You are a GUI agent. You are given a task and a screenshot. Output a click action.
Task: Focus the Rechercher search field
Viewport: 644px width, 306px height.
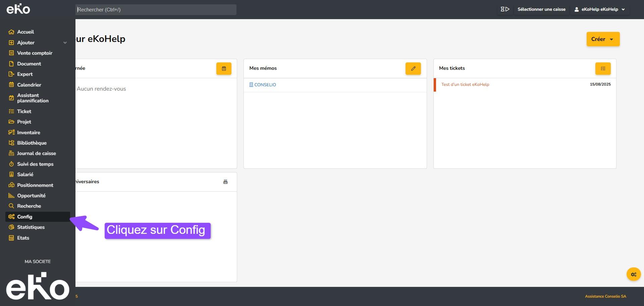(x=156, y=10)
